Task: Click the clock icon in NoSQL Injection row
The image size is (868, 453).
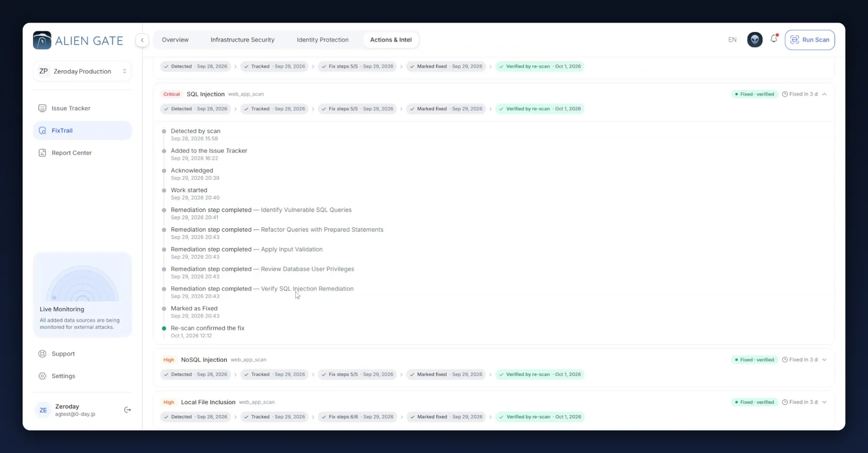Action: click(x=785, y=360)
